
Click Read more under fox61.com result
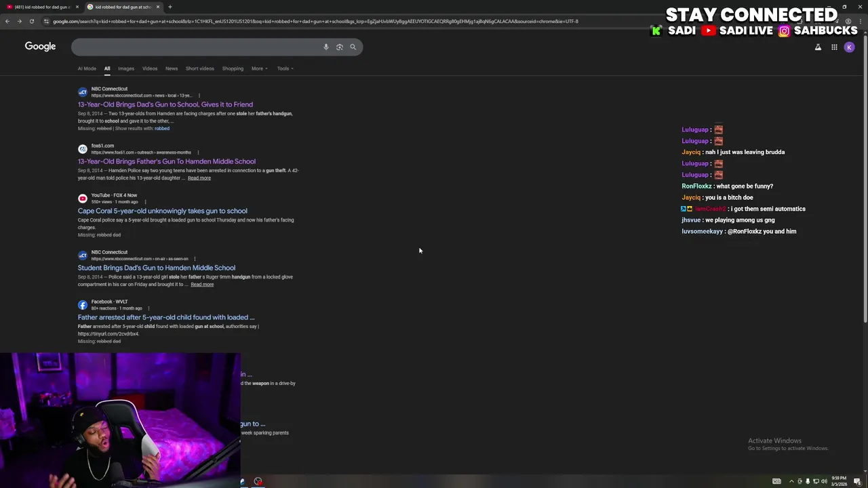(199, 178)
